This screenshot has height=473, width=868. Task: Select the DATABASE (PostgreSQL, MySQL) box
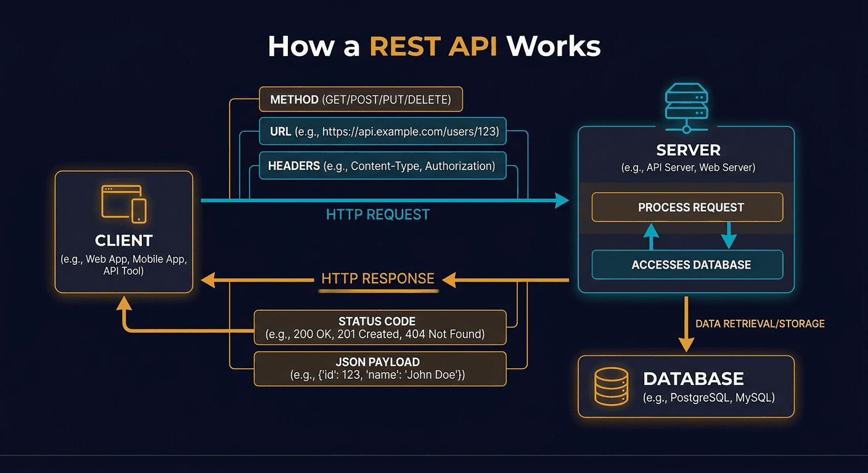tap(686, 386)
